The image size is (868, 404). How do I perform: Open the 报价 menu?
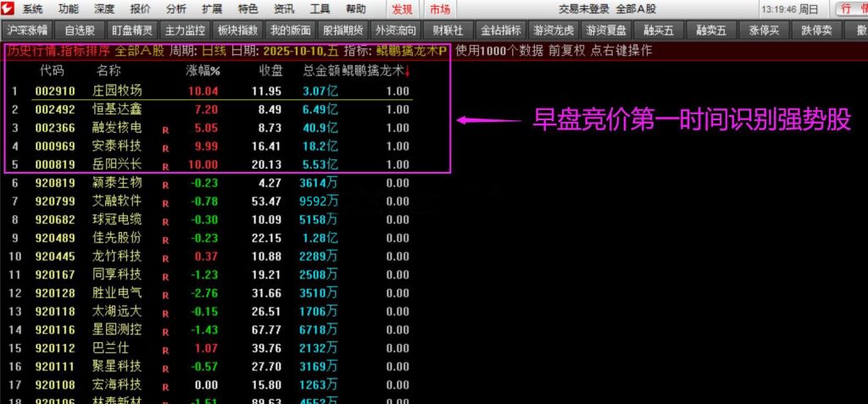140,8
